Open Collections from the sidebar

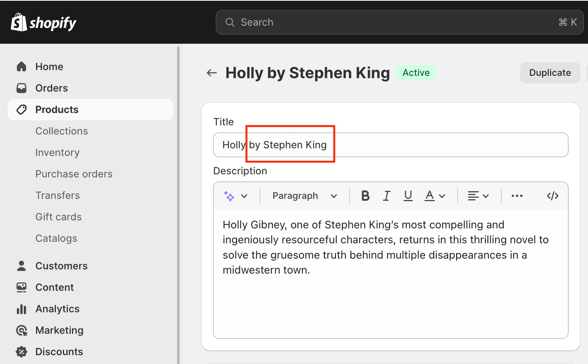click(61, 131)
